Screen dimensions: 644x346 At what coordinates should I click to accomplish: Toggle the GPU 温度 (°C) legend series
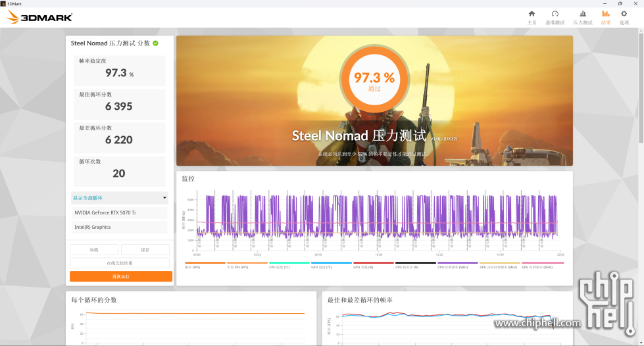(x=332, y=265)
